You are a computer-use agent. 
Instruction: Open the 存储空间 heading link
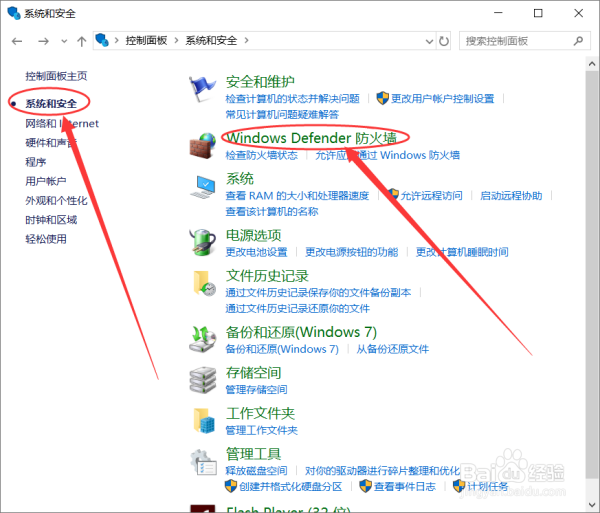tap(253, 372)
